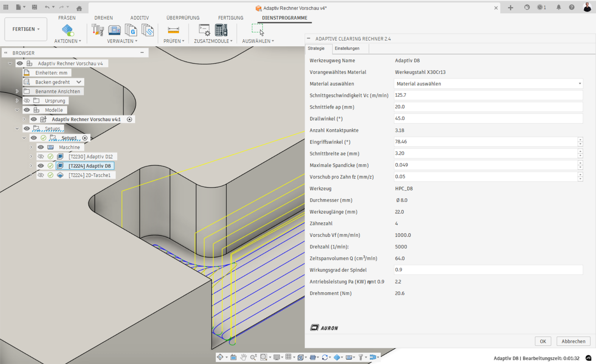Click the Aktionen simulation icon in the ribbon
Image resolution: width=596 pixels, height=364 pixels.
coord(68,30)
